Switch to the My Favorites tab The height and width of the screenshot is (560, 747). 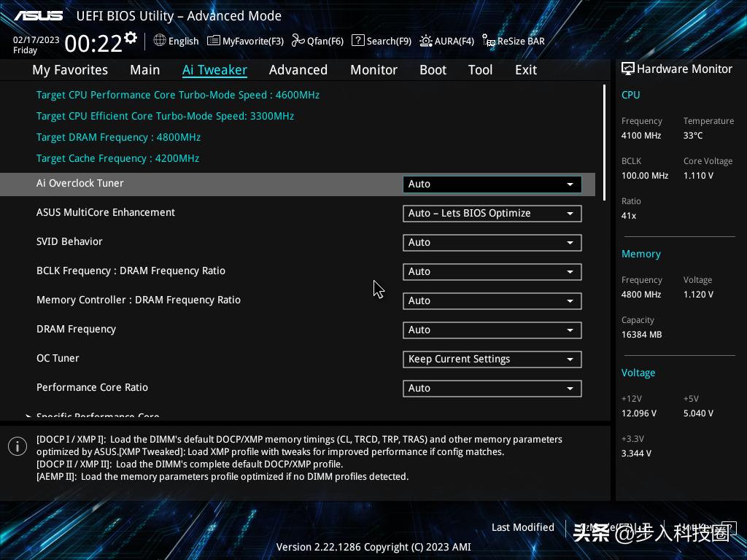tap(70, 70)
